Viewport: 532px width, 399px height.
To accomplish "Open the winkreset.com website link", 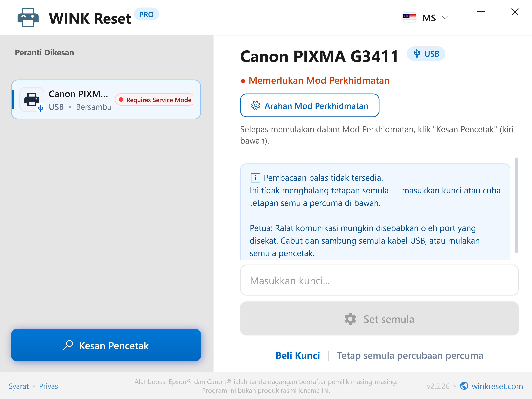I will [497, 386].
